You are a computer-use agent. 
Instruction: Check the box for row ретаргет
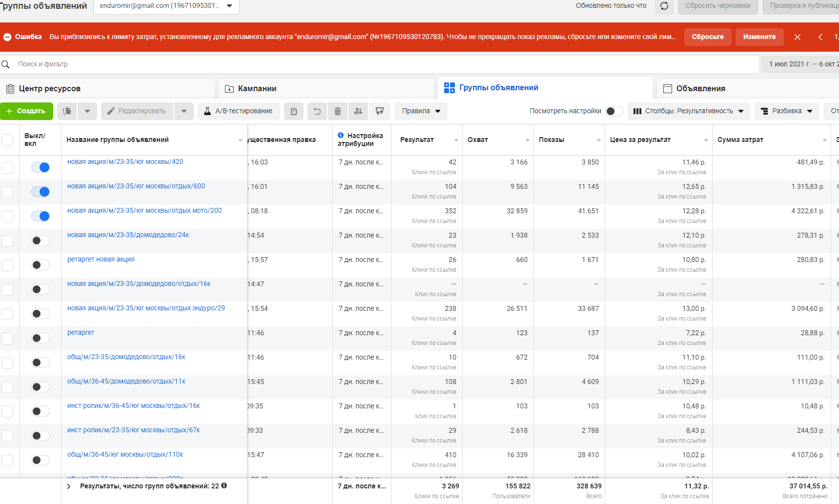[7, 339]
